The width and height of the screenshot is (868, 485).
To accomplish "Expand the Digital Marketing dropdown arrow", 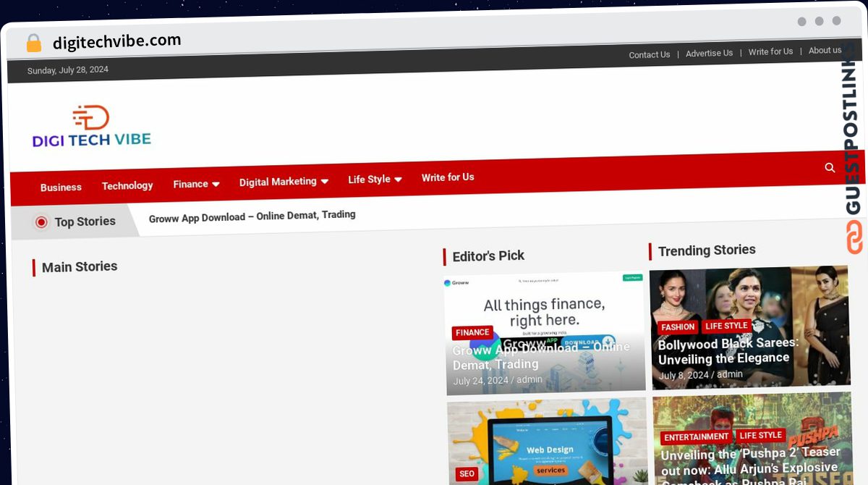I will pyautogui.click(x=324, y=181).
